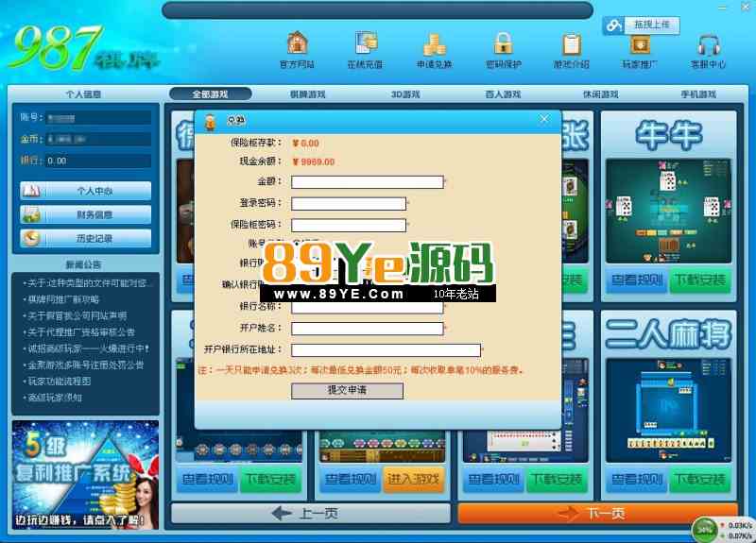This screenshot has height=543, width=756.
Task: Click the 开户银行所在地址 input field
Action: (x=387, y=350)
